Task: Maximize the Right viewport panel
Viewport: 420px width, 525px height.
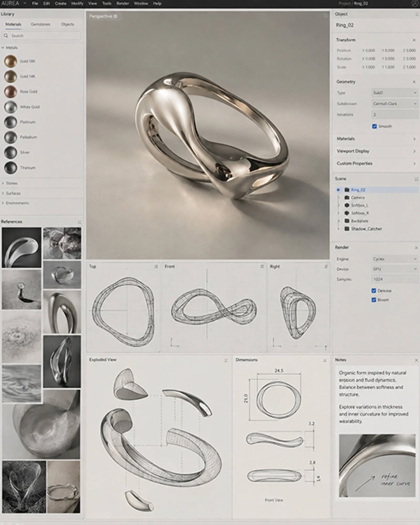Action: click(x=326, y=266)
